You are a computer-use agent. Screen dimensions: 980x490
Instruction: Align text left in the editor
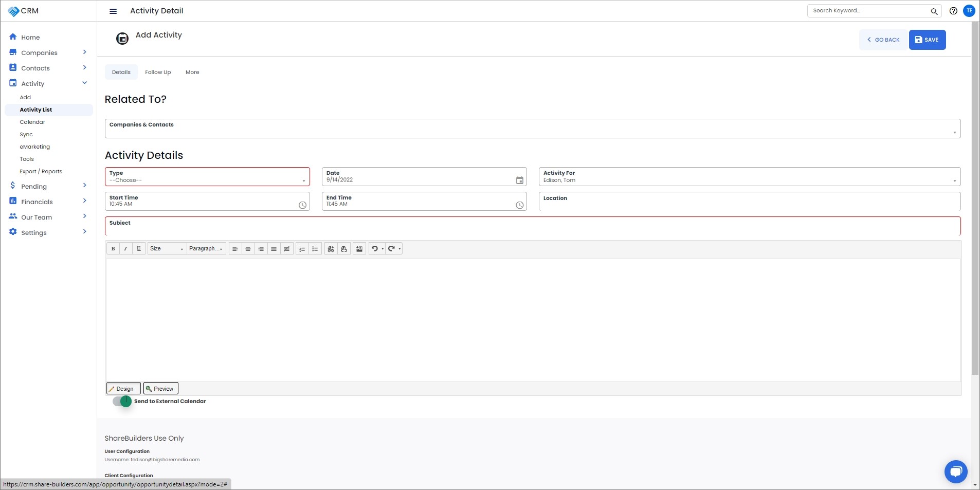point(235,249)
